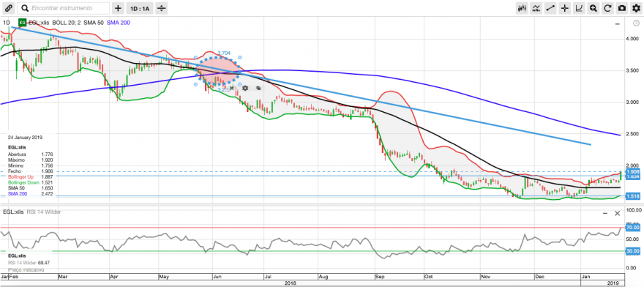The height and width of the screenshot is (287, 644).
Task: Click the zoom in magnifier icon
Action: (594, 8)
